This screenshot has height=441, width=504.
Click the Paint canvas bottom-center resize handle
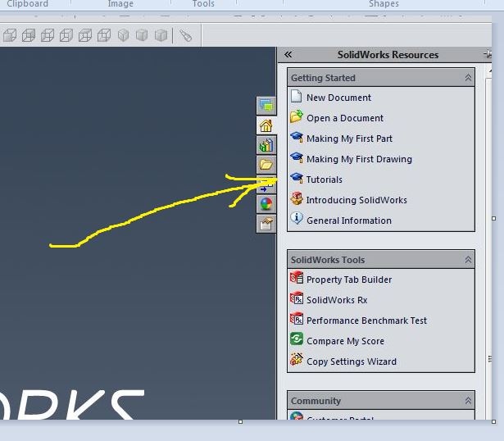pyautogui.click(x=240, y=421)
